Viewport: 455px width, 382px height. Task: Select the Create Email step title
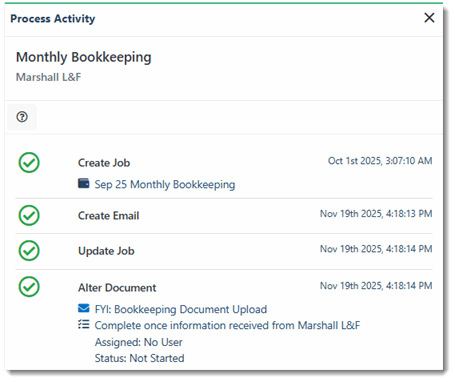coord(108,216)
